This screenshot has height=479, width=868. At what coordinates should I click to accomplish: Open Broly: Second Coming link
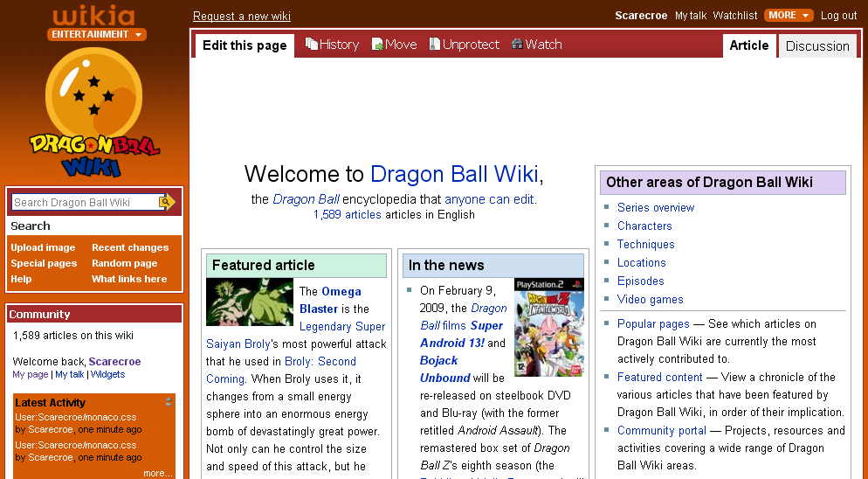coord(281,370)
